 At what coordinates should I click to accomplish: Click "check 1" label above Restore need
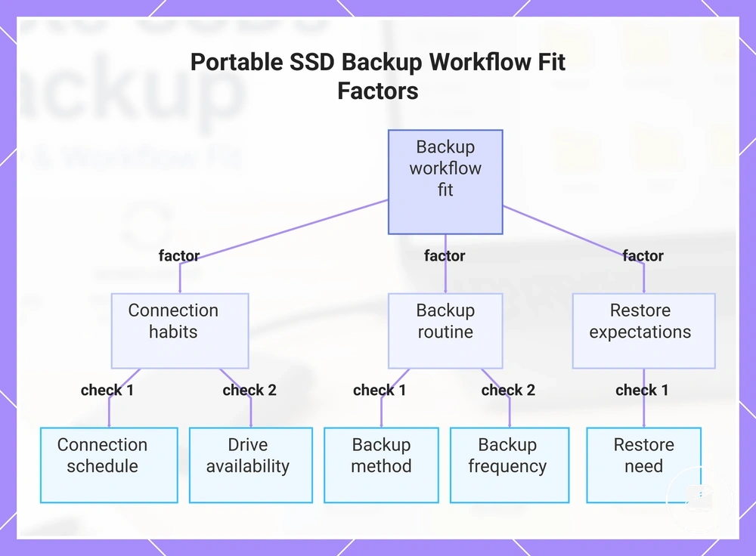pyautogui.click(x=642, y=390)
